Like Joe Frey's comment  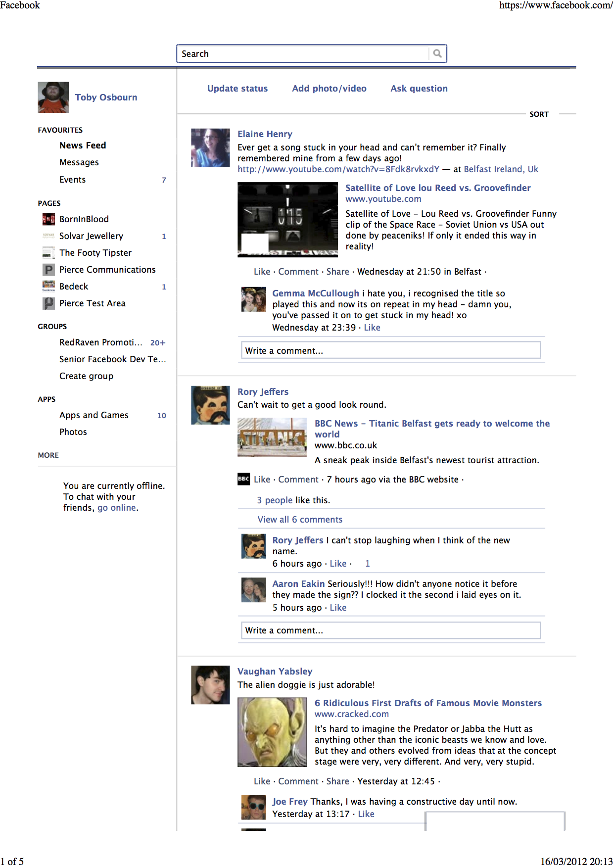click(366, 814)
